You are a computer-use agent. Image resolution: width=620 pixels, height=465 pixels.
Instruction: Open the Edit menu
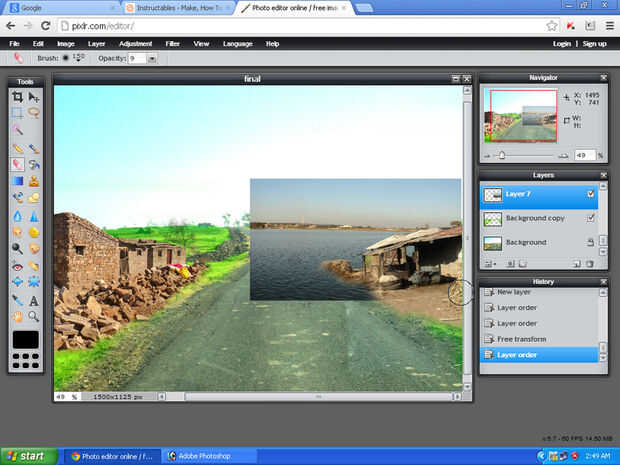point(38,44)
